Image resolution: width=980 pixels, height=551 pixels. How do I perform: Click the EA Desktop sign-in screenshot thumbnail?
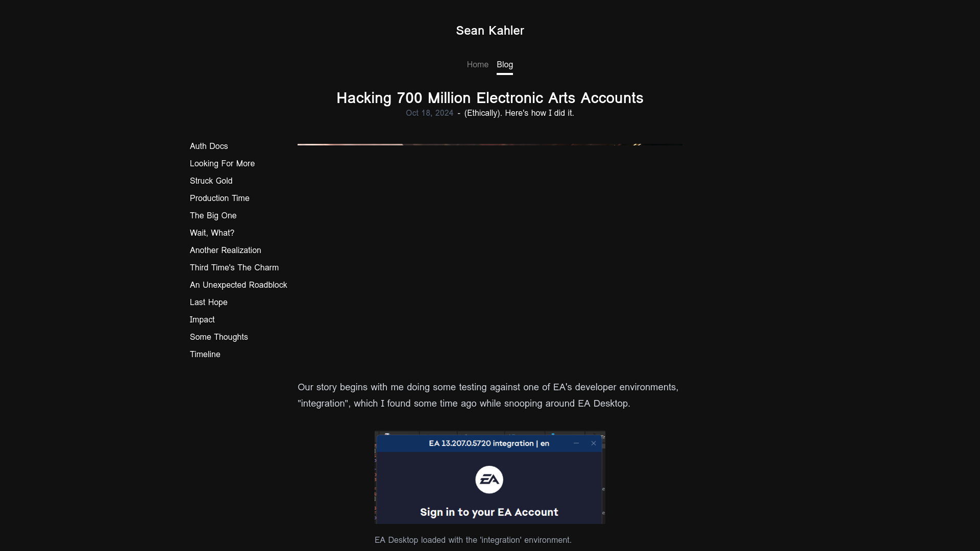[489, 478]
